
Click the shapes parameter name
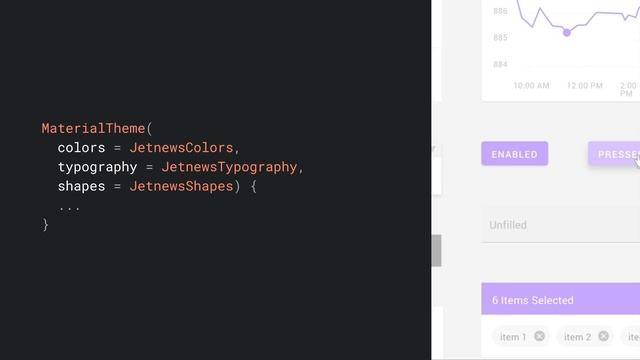click(81, 187)
